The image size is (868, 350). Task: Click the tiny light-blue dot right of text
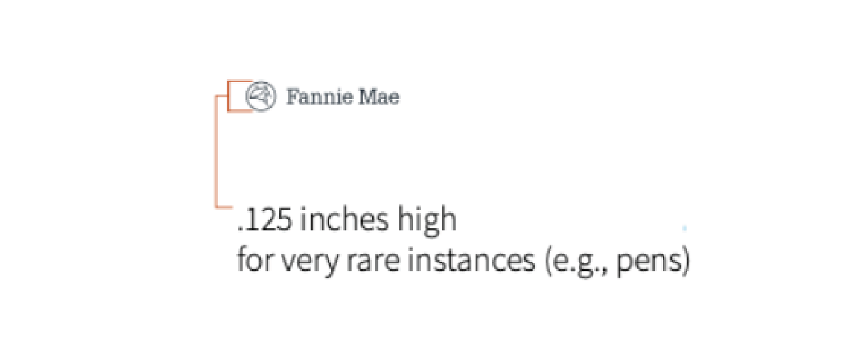[x=685, y=228]
